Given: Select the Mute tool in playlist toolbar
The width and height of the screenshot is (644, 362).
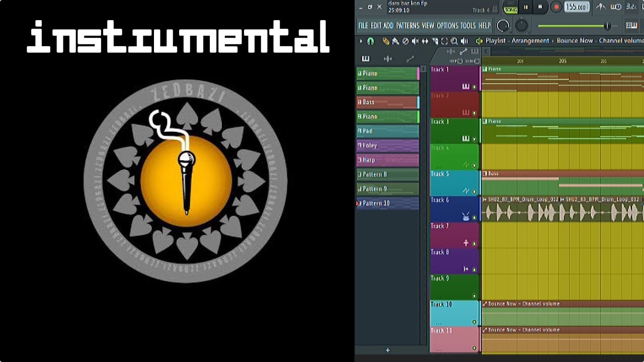Looking at the screenshot, I should (416, 41).
